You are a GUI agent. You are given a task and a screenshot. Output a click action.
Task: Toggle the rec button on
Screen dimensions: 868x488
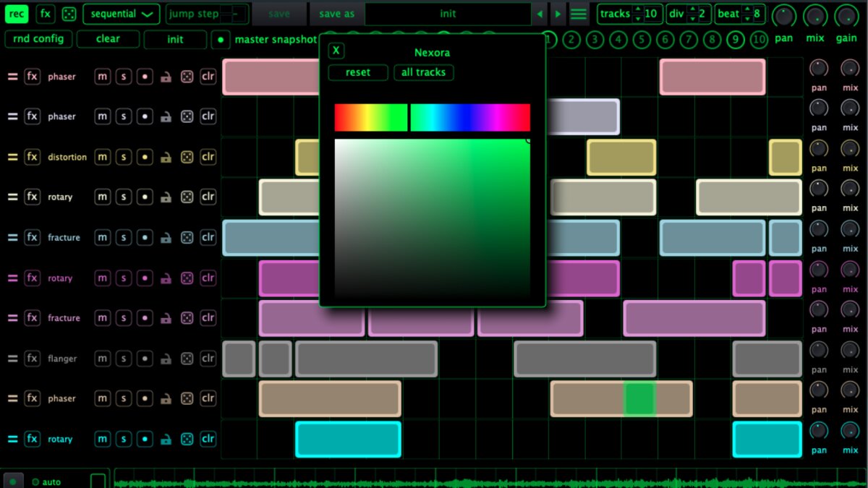click(17, 14)
